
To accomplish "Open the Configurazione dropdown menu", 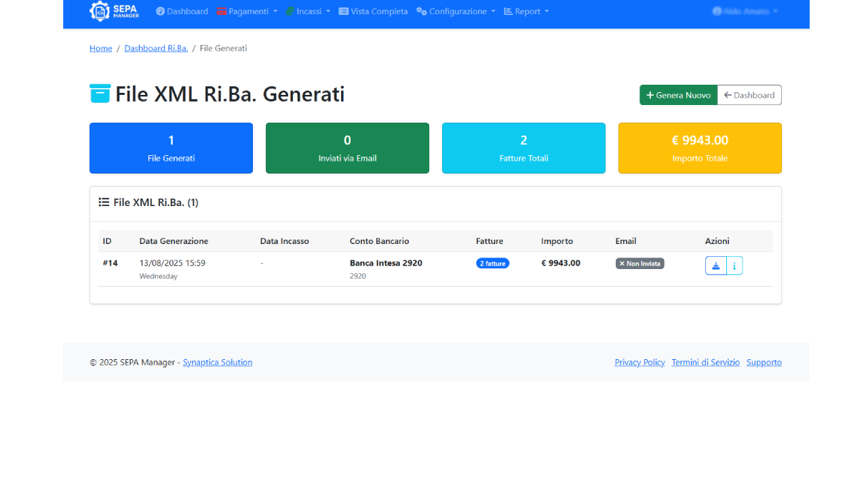I will click(x=456, y=12).
